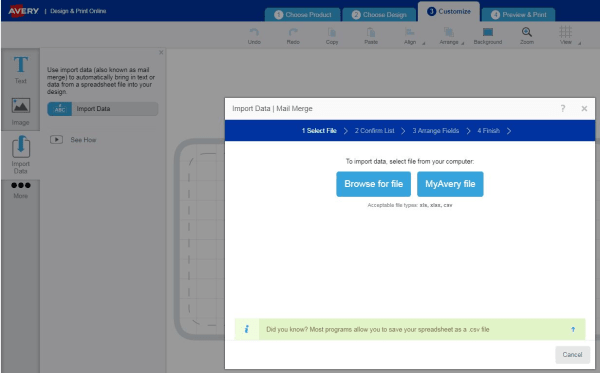Click the Undo toolbar icon
Viewport: 600px width, 373px height.
(254, 36)
